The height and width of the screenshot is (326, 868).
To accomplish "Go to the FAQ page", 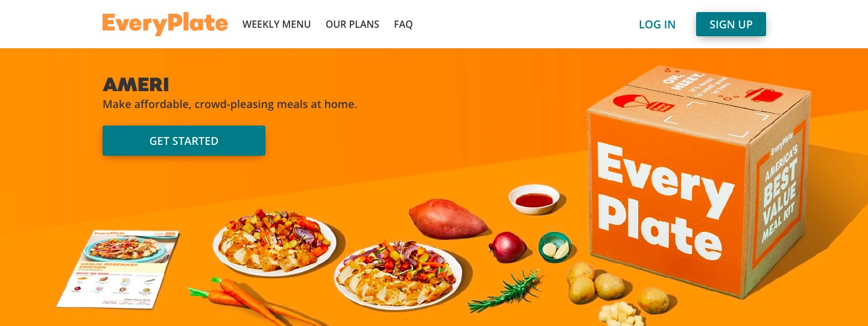I will (403, 25).
